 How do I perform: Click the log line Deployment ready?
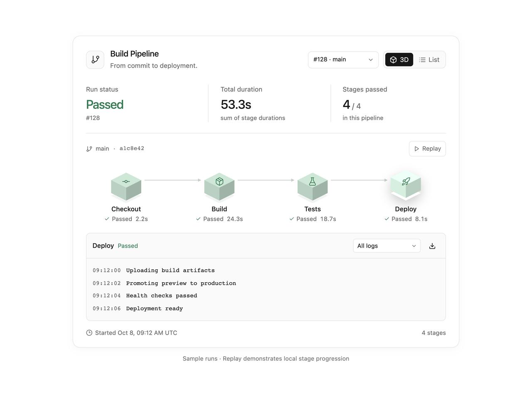coord(154,309)
